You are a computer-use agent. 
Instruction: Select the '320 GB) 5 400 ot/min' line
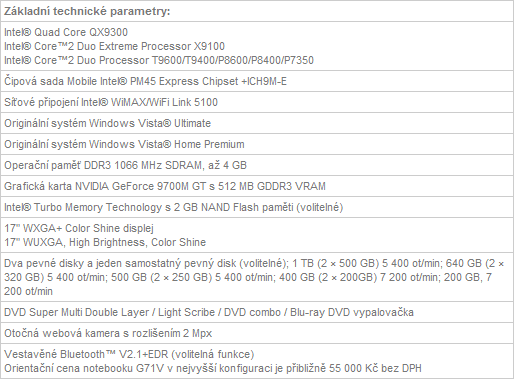248,277
